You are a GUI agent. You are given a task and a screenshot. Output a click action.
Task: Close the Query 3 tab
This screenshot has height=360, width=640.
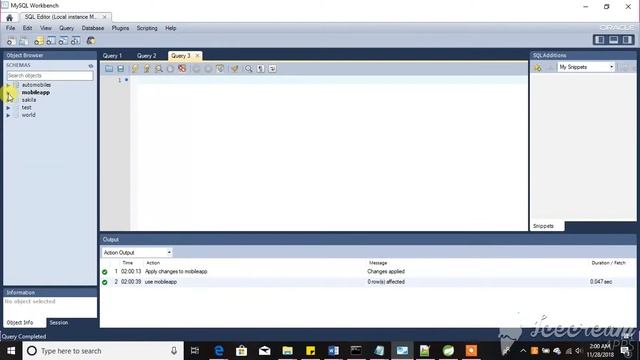coord(198,56)
